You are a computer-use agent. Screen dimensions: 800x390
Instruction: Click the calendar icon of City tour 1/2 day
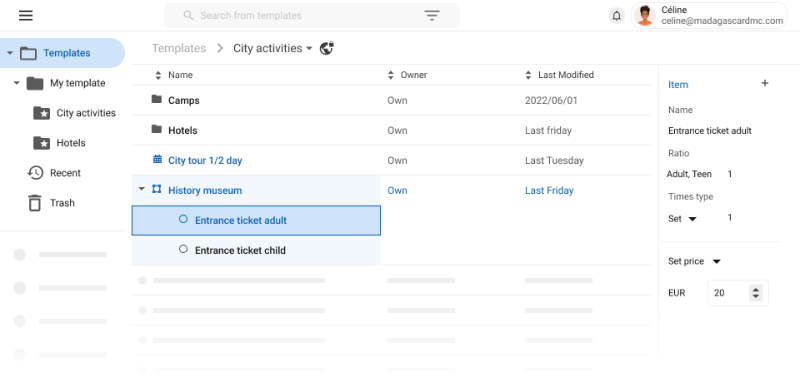[x=157, y=160]
